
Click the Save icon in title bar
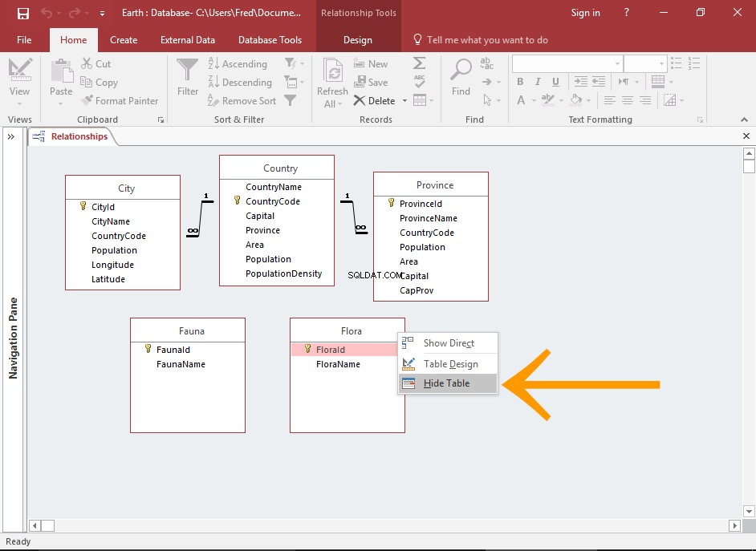[22, 13]
